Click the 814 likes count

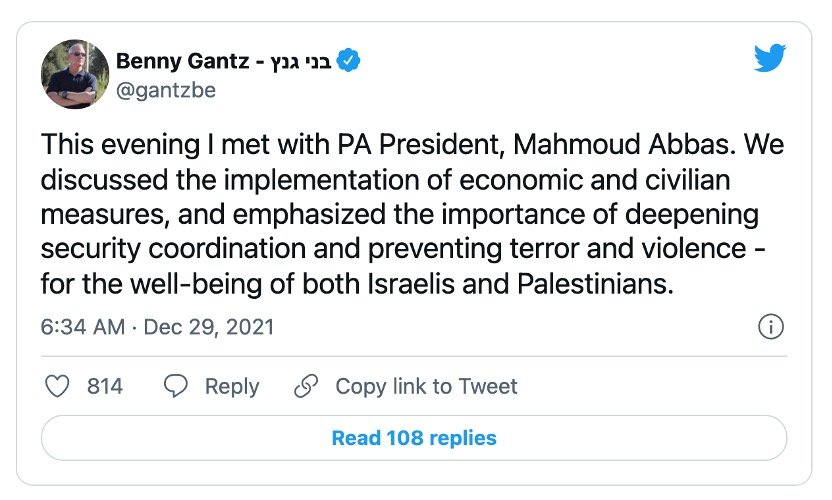click(x=104, y=386)
